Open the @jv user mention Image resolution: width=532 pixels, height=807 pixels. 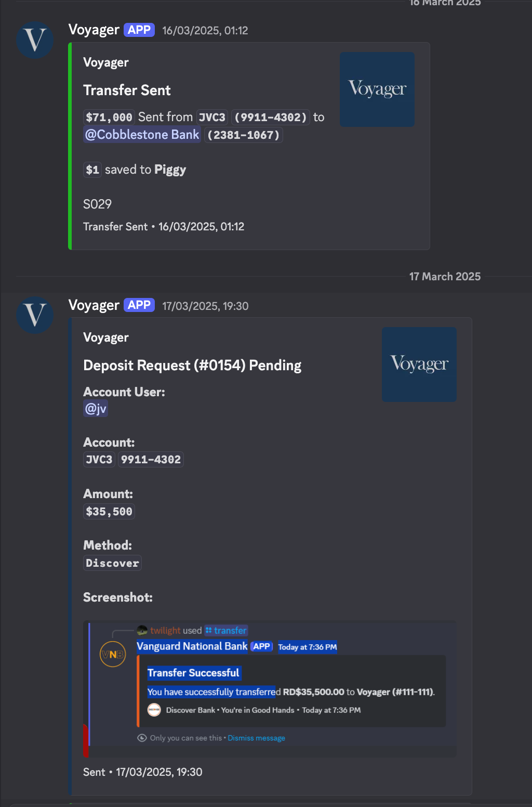pyautogui.click(x=96, y=408)
